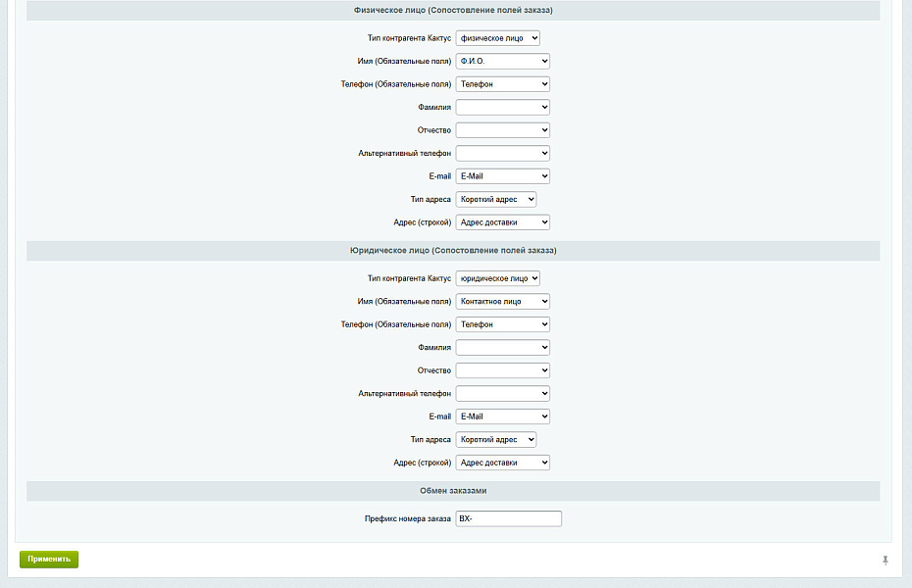Click the pin icon at bottom right

pyautogui.click(x=885, y=560)
